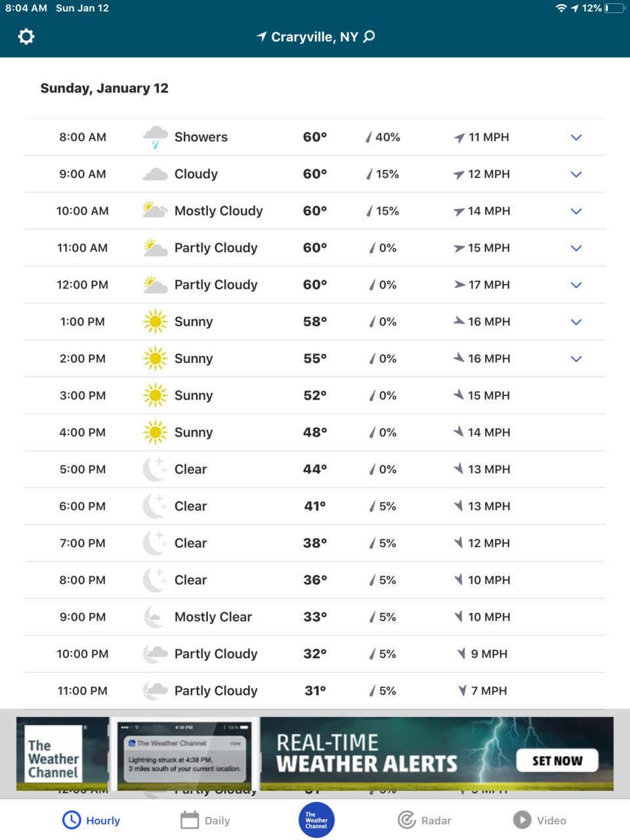This screenshot has width=630, height=840.
Task: Tap the wind direction arrow for 17 MPH
Action: [459, 285]
